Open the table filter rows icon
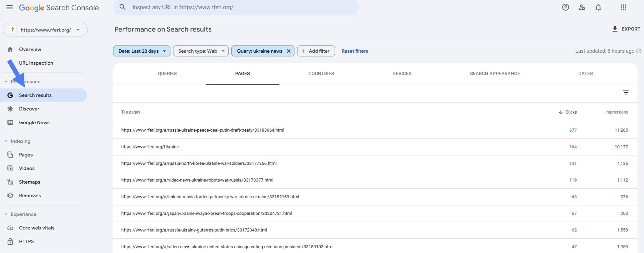The width and height of the screenshot is (644, 253). click(x=626, y=92)
